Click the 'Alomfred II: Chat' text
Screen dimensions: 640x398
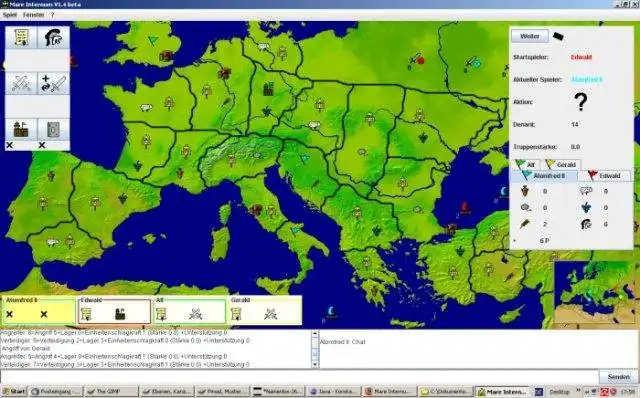point(342,342)
